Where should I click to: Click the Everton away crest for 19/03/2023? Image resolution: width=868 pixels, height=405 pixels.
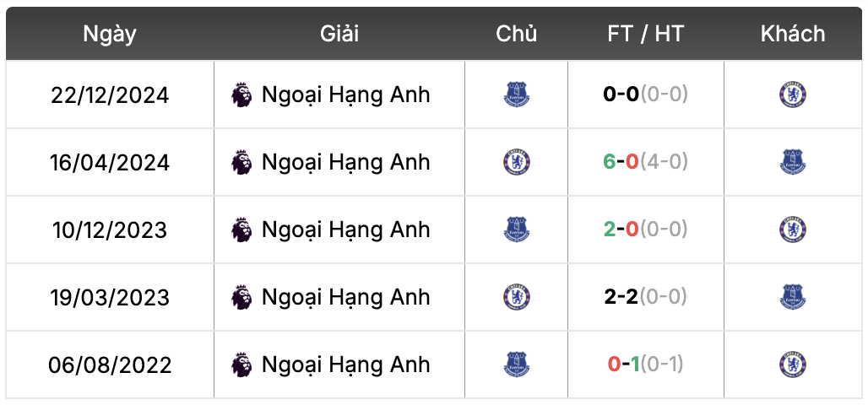pyautogui.click(x=792, y=297)
